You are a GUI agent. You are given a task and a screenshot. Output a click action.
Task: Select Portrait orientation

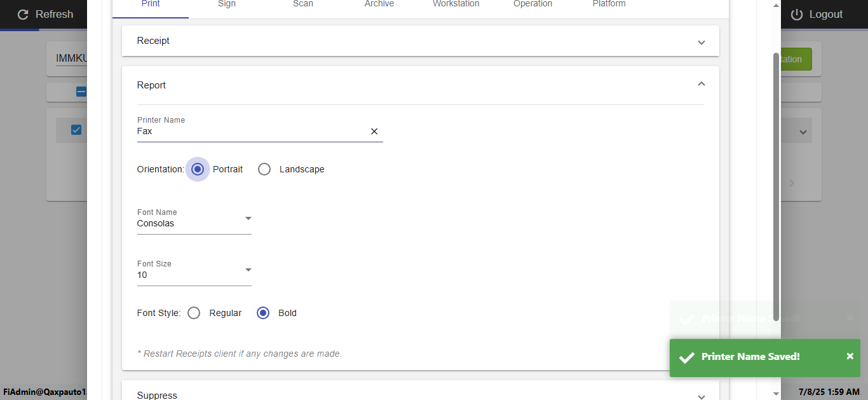[x=198, y=169]
